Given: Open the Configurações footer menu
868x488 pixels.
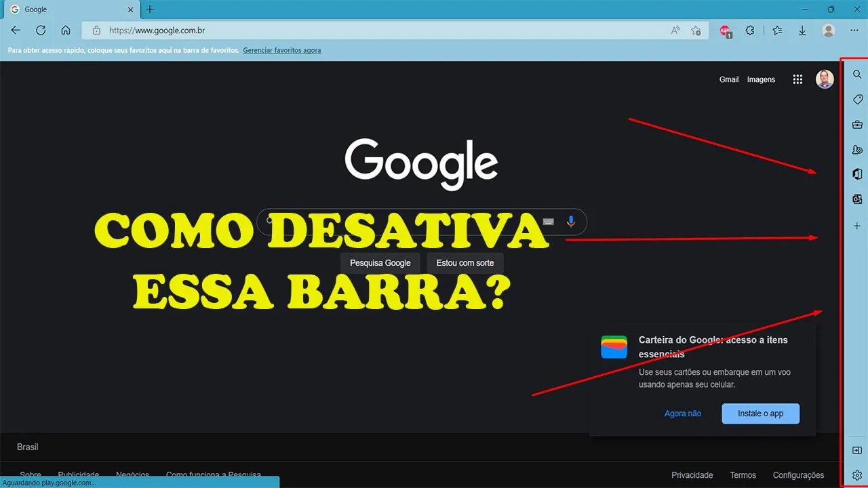Looking at the screenshot, I should click(x=798, y=475).
